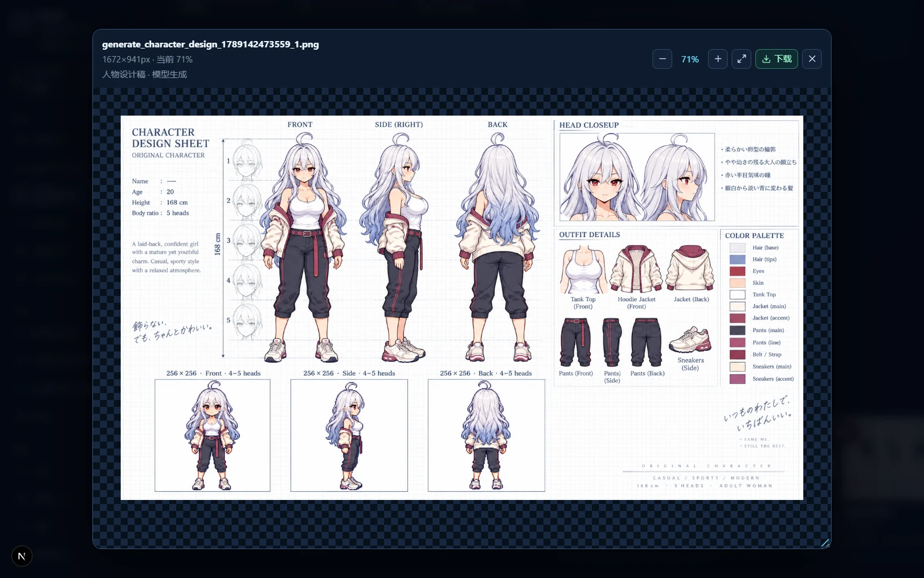
Task: Click the character design sheet image
Action: point(462,307)
